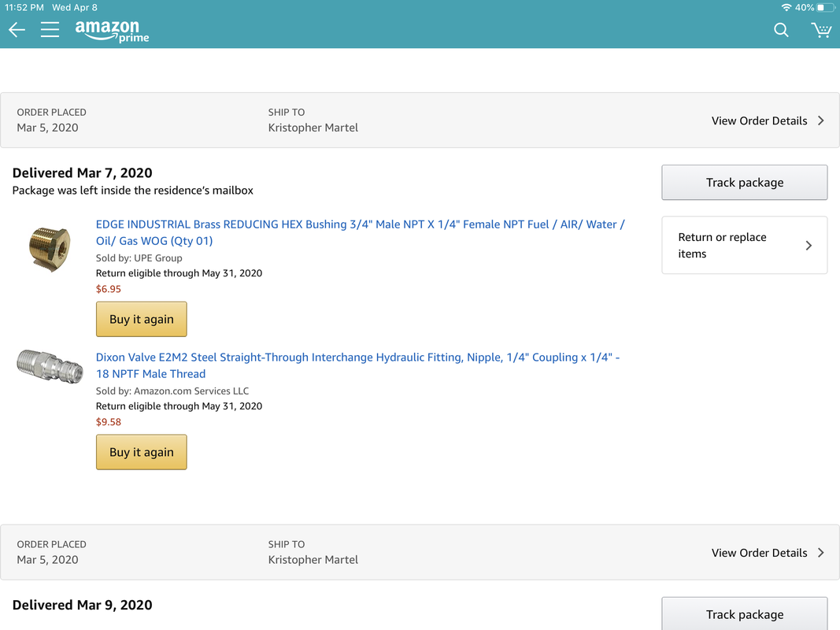The width and height of the screenshot is (840, 630).
Task: Track package delivered Mar 7
Action: click(744, 183)
